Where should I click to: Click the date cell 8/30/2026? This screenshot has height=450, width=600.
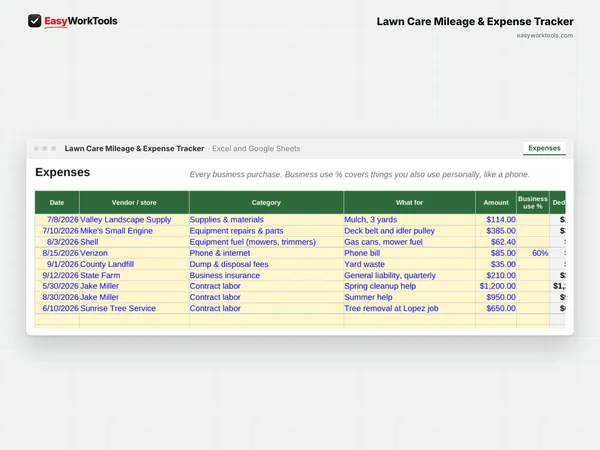(57, 297)
